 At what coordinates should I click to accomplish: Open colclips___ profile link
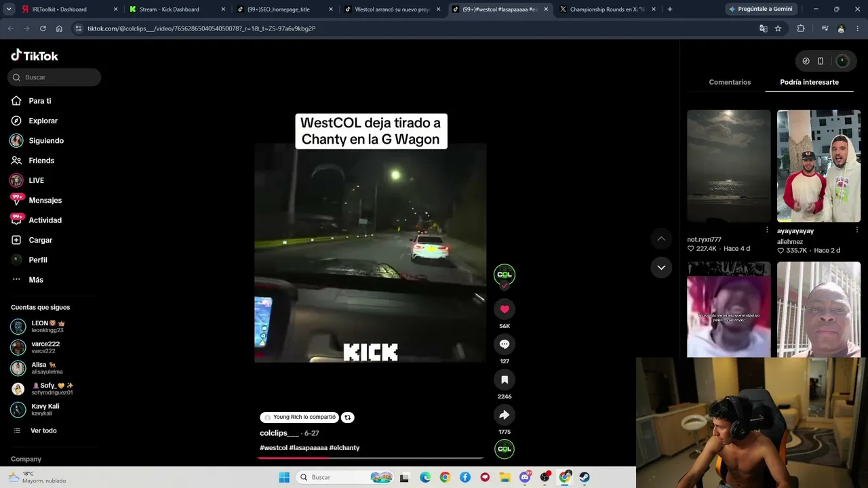tap(279, 433)
